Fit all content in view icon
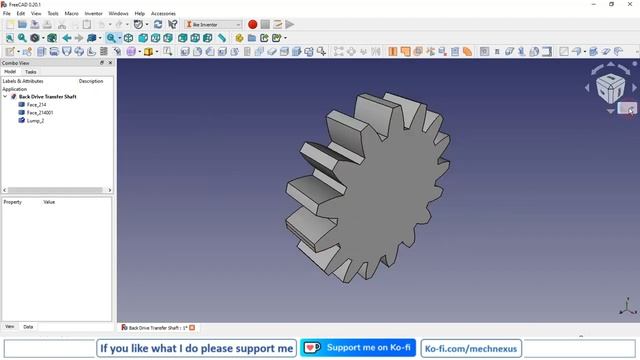The height and width of the screenshot is (360, 640). coord(9,38)
